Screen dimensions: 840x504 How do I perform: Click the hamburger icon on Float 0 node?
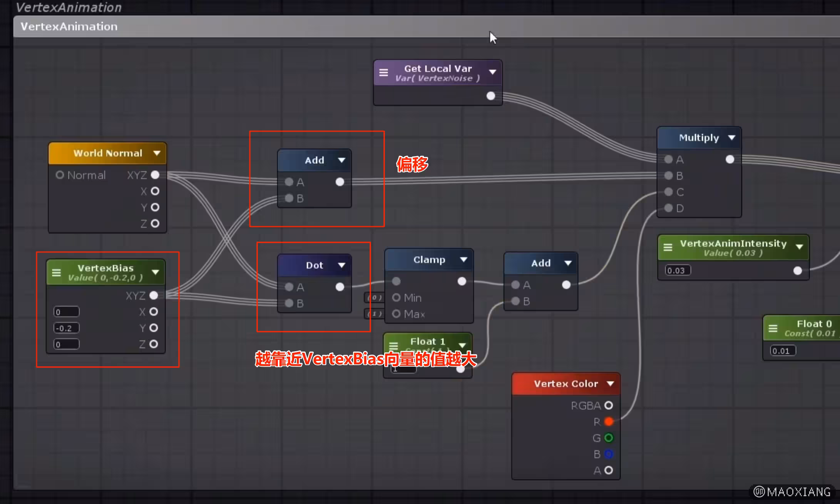click(x=773, y=328)
